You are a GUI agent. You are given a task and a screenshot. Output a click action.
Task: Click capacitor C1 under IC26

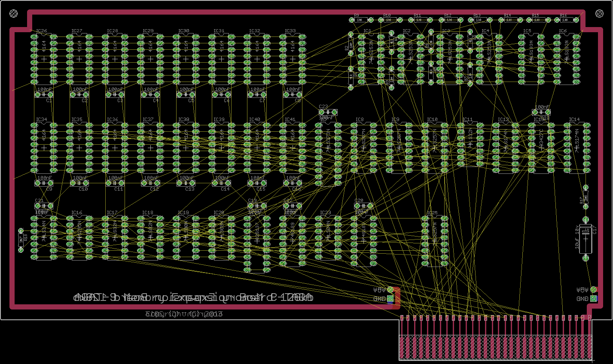point(44,94)
